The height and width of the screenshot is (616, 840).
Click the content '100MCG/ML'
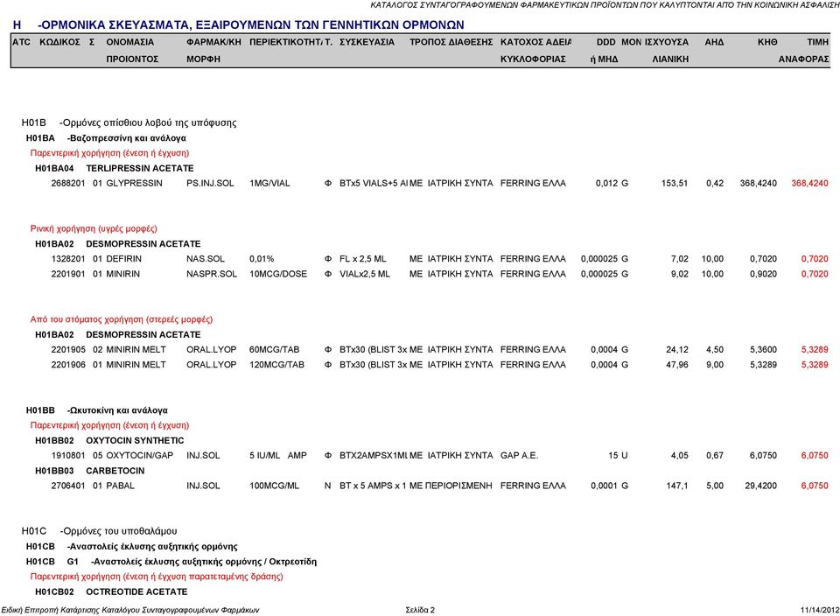point(274,486)
